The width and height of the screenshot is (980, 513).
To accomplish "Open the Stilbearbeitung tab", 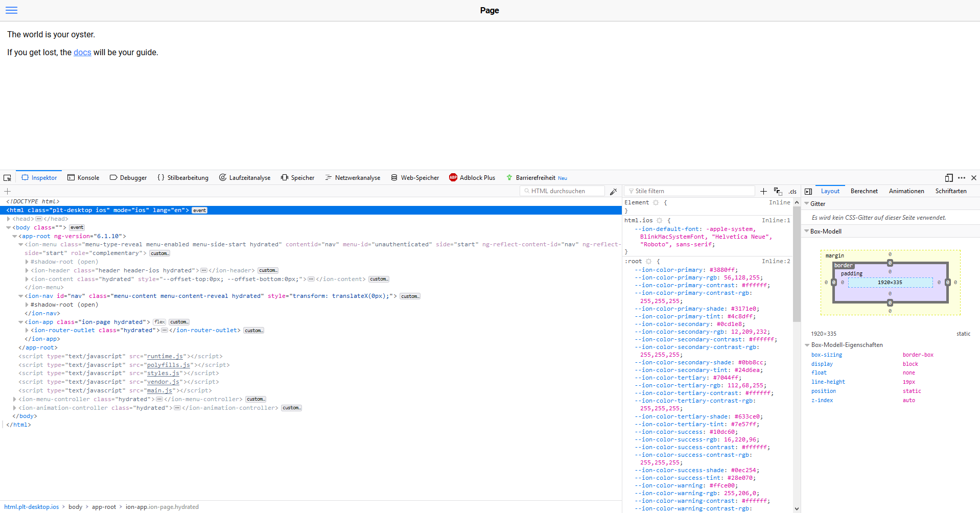I will pos(183,178).
